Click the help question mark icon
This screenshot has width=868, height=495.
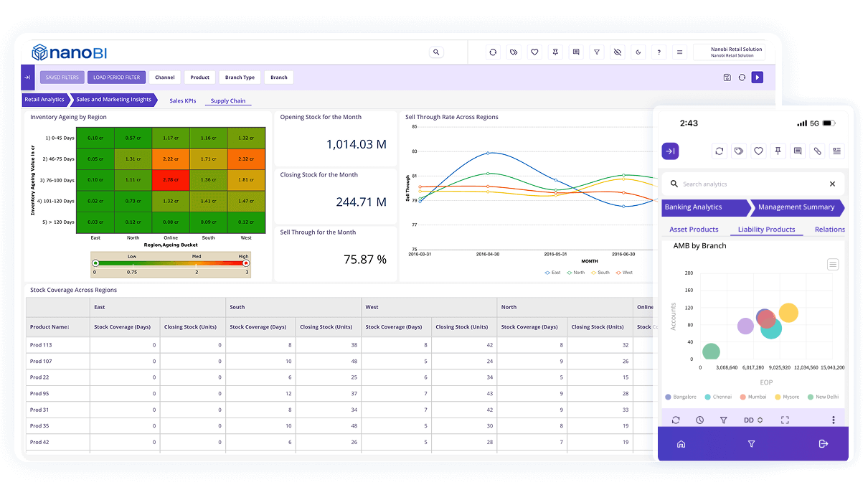[x=659, y=52]
